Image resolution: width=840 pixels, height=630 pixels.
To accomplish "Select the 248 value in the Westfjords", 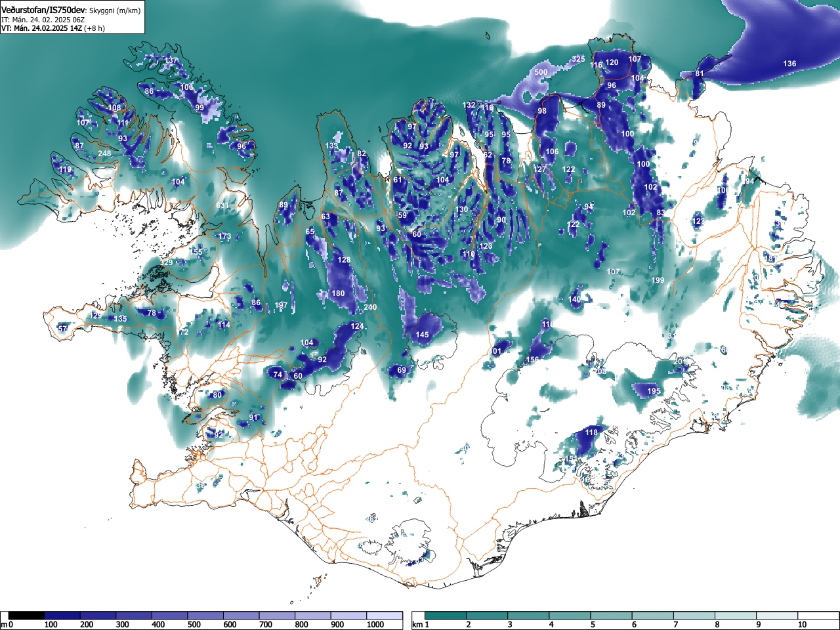I will tap(104, 154).
